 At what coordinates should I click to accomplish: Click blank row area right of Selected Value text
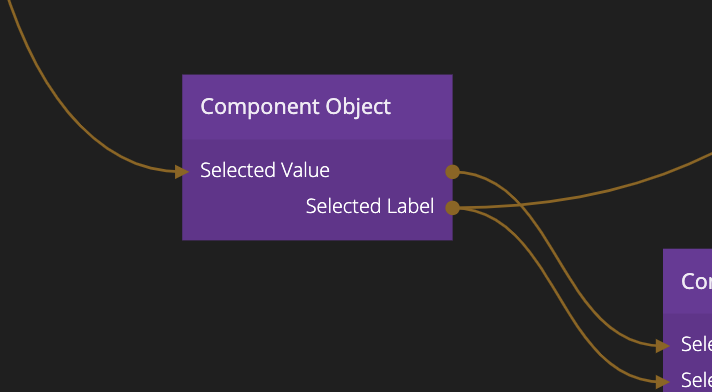387,171
